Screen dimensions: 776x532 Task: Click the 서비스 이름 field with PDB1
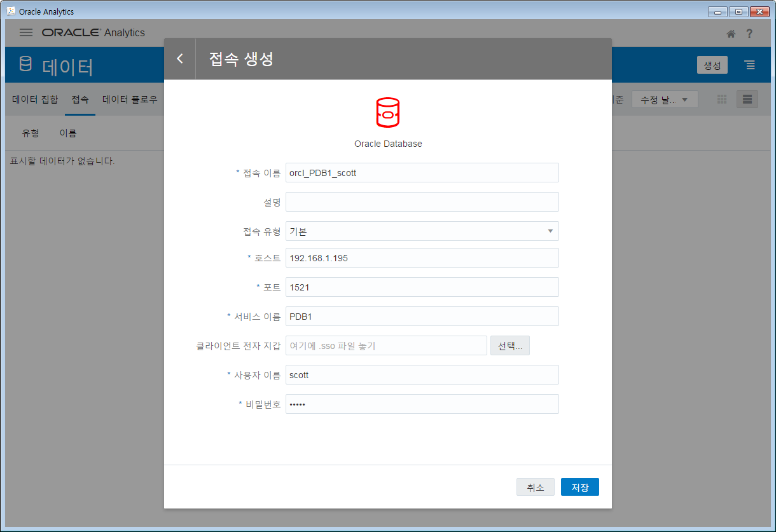point(422,317)
